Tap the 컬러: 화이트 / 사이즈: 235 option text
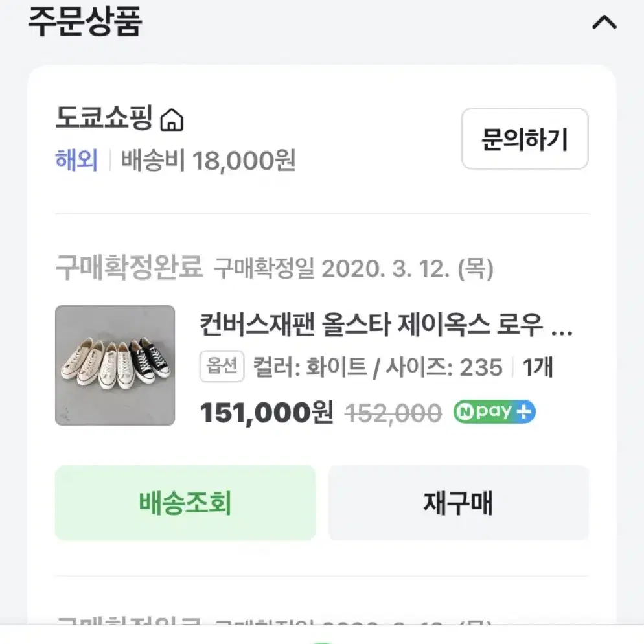 click(378, 367)
